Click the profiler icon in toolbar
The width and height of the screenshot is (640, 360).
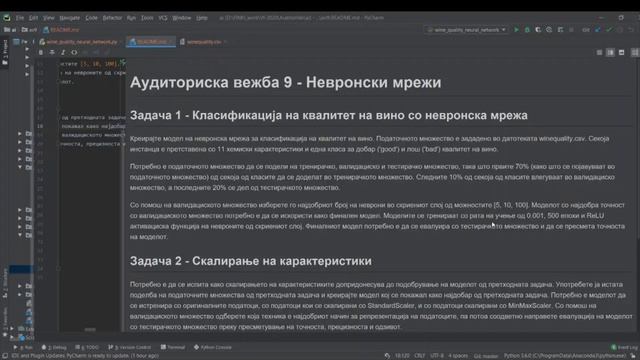[549, 30]
